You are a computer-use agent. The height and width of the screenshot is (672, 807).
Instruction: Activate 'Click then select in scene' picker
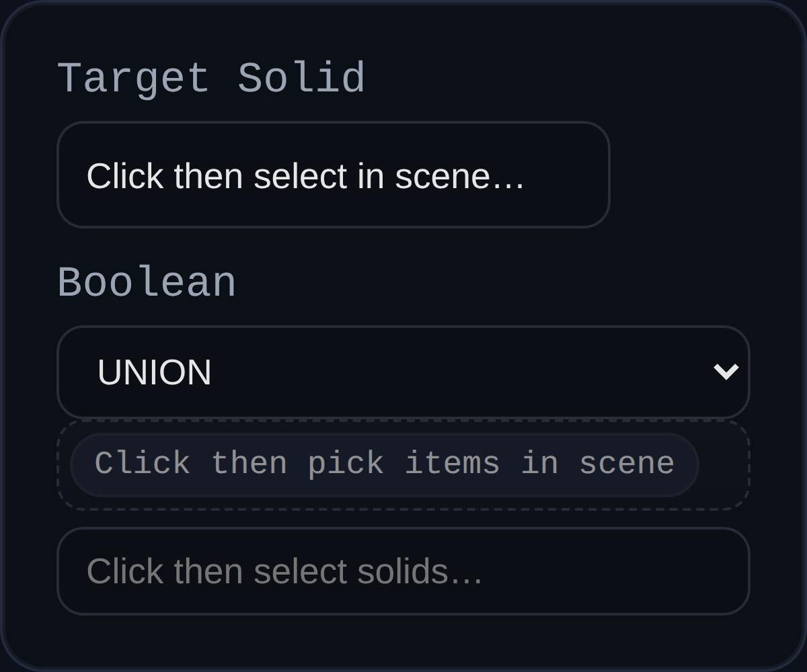(334, 175)
